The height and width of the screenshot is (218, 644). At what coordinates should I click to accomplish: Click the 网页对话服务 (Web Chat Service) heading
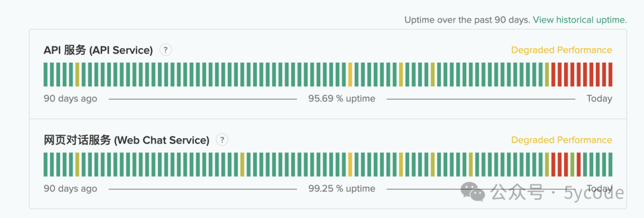coord(126,140)
